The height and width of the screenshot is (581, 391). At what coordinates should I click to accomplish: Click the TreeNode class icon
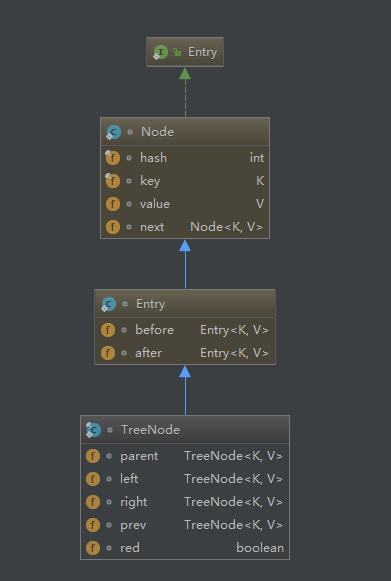[x=93, y=430]
